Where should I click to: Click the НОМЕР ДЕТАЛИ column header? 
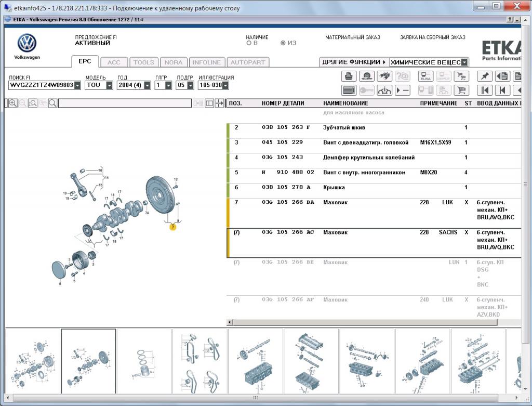point(283,103)
